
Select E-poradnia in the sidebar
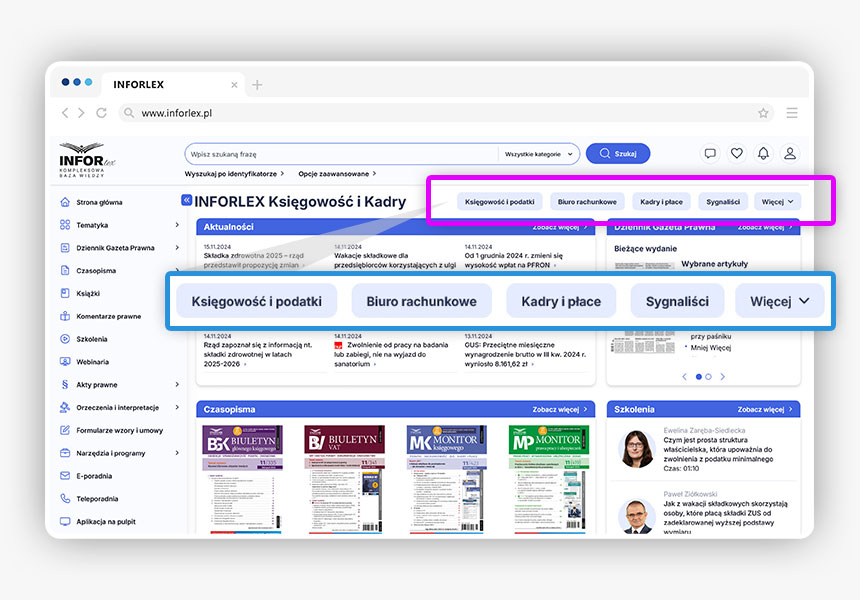point(94,476)
